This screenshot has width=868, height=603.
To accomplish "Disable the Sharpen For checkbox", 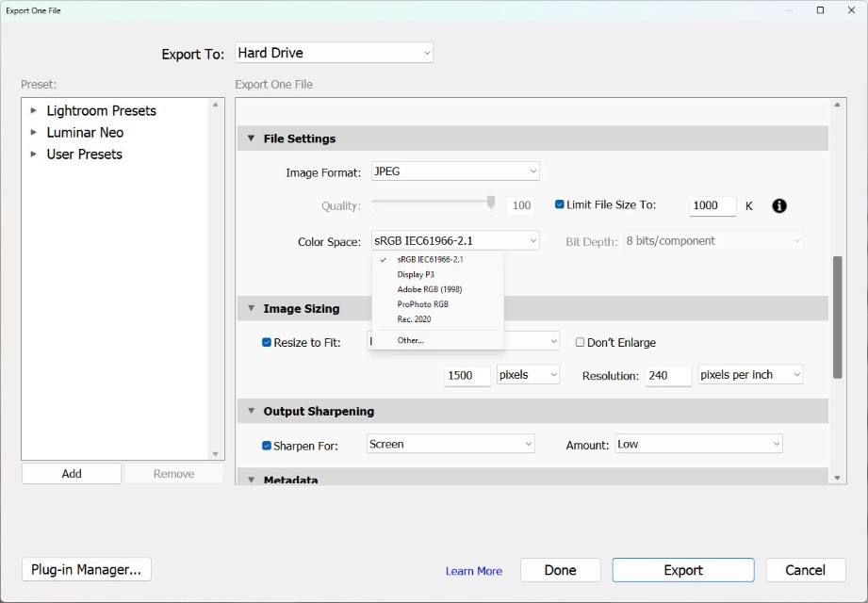I will (x=267, y=445).
